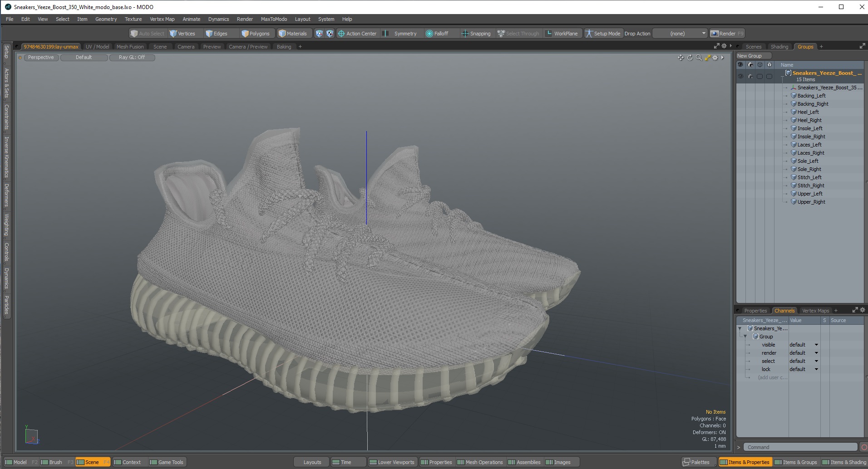Open the Default shading style dropdown
This screenshot has height=469, width=868.
84,58
